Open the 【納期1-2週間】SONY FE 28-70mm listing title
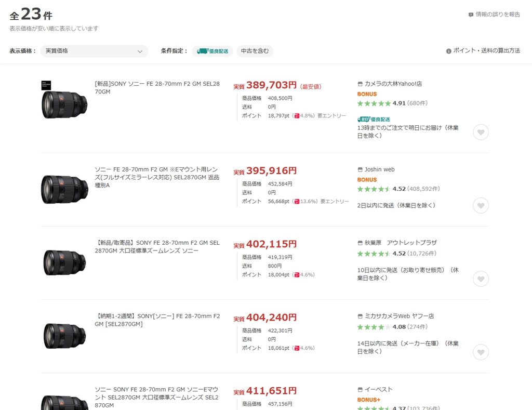 pyautogui.click(x=157, y=320)
